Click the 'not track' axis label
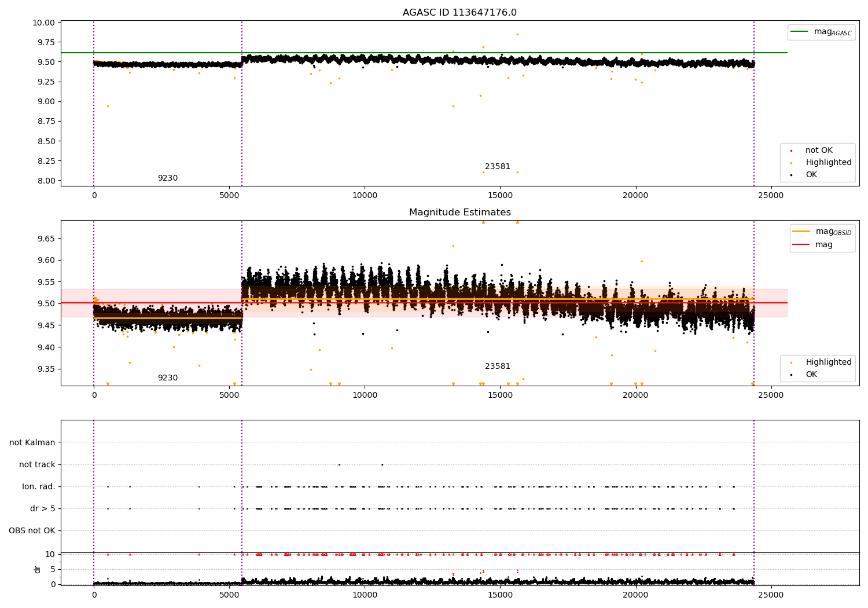The width and height of the screenshot is (868, 608). [37, 465]
